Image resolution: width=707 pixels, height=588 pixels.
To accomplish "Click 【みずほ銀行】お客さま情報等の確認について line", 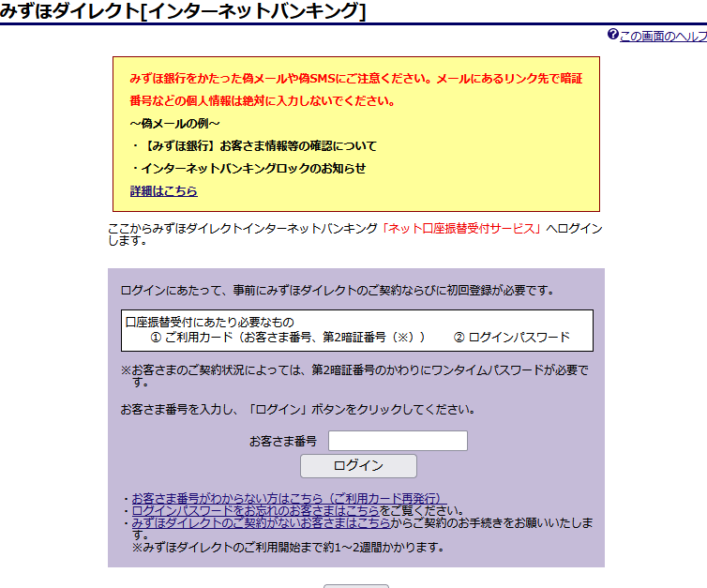I will coord(254,145).
